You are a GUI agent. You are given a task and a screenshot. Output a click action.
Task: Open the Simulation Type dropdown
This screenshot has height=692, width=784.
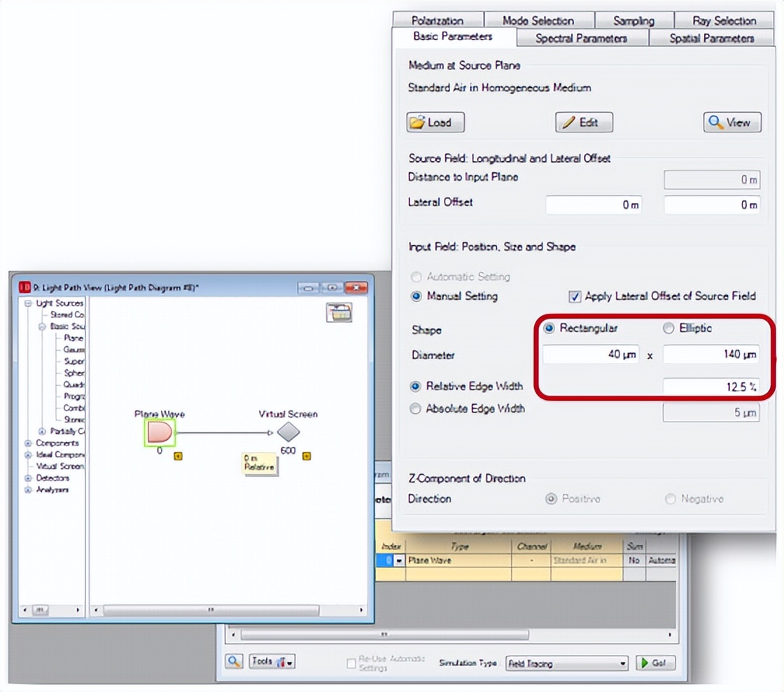click(567, 663)
